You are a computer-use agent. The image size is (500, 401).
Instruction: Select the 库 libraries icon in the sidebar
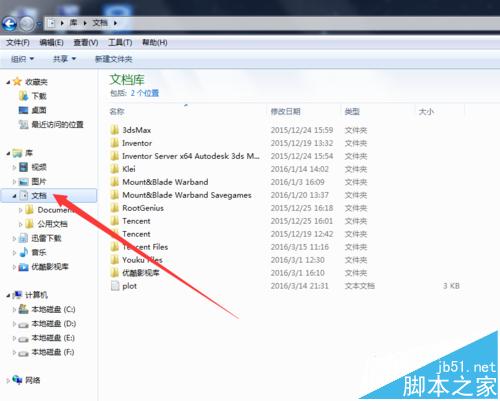click(x=17, y=153)
